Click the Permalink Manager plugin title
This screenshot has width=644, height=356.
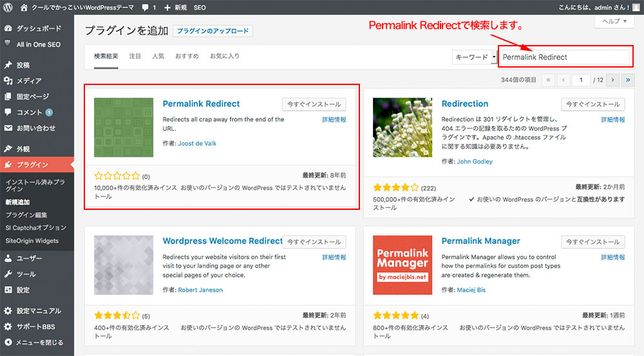point(481,241)
